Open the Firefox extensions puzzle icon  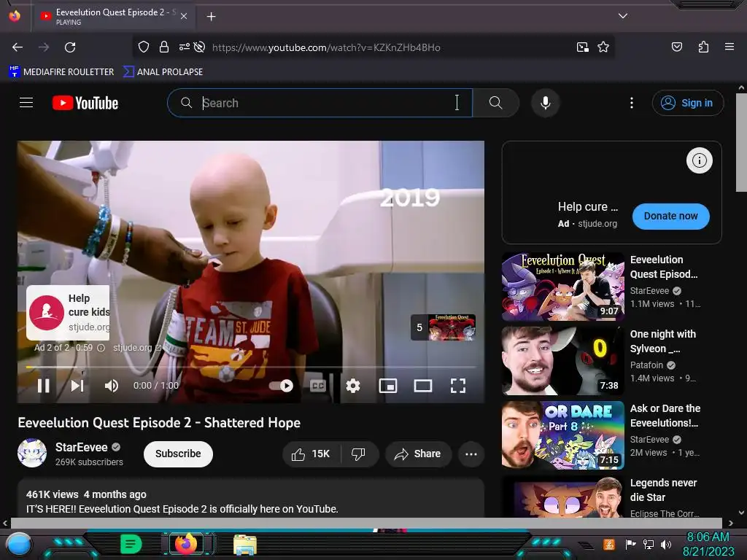(703, 47)
